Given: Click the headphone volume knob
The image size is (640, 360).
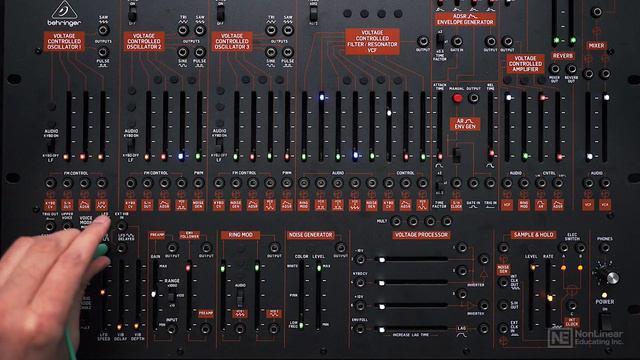Looking at the screenshot, I should point(607,275).
